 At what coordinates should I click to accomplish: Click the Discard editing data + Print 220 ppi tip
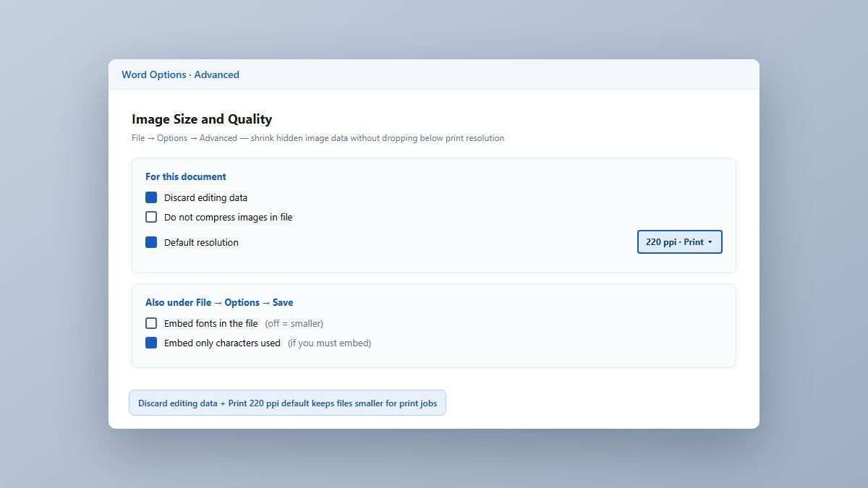coord(287,403)
